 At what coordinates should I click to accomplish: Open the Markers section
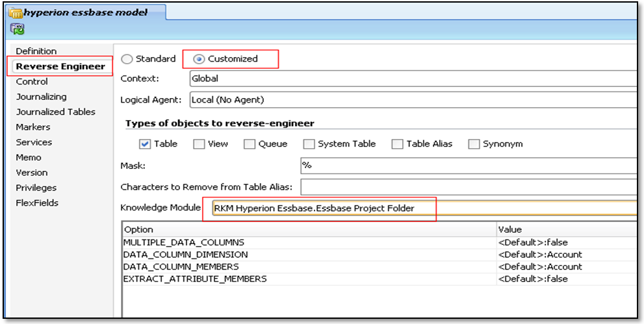33,127
